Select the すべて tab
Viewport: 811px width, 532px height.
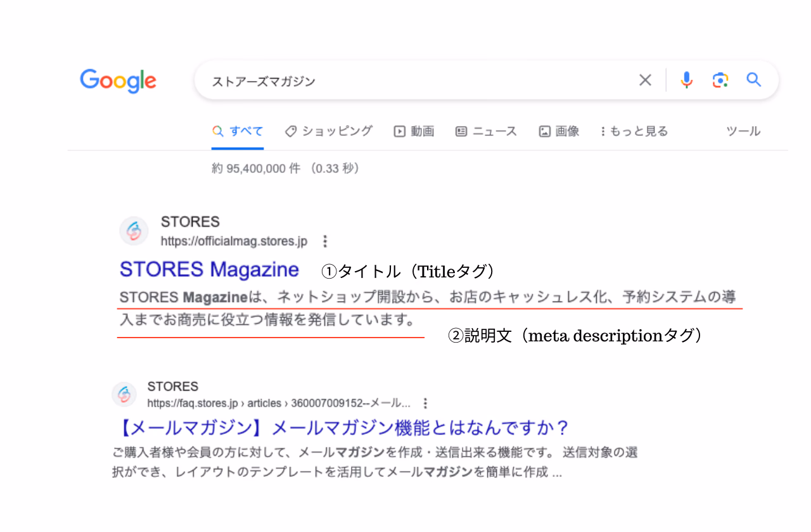coord(238,132)
